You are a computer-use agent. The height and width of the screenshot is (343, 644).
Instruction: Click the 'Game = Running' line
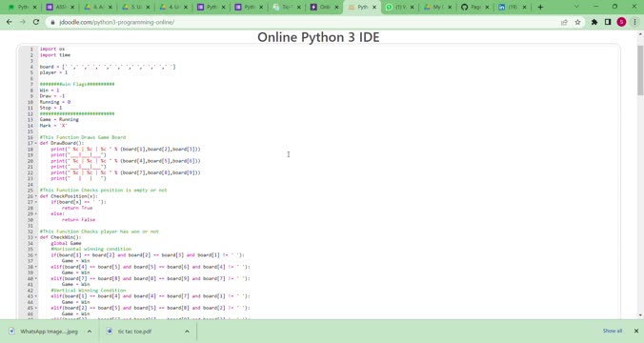click(59, 119)
